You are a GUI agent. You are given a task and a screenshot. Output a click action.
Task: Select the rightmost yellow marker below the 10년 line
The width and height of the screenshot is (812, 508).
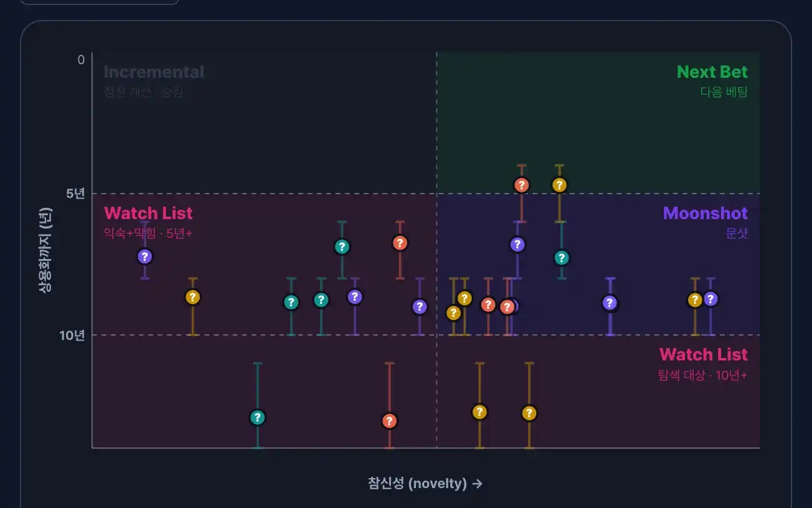pos(529,413)
